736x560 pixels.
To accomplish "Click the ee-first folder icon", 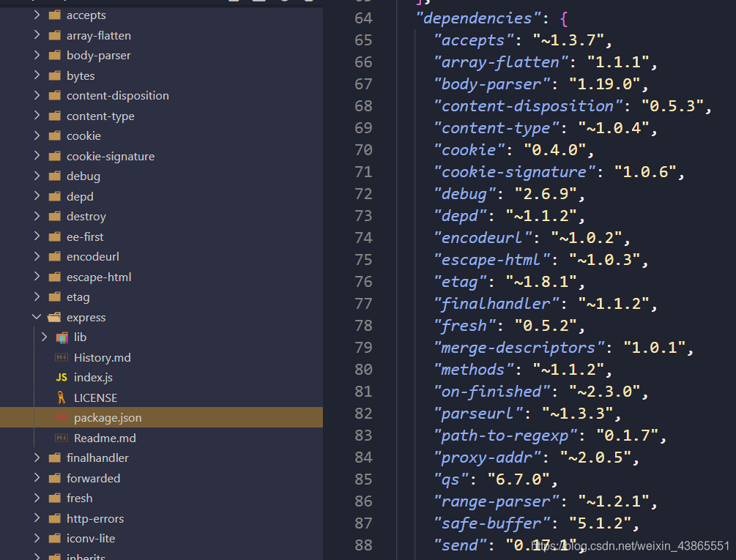I will [55, 236].
